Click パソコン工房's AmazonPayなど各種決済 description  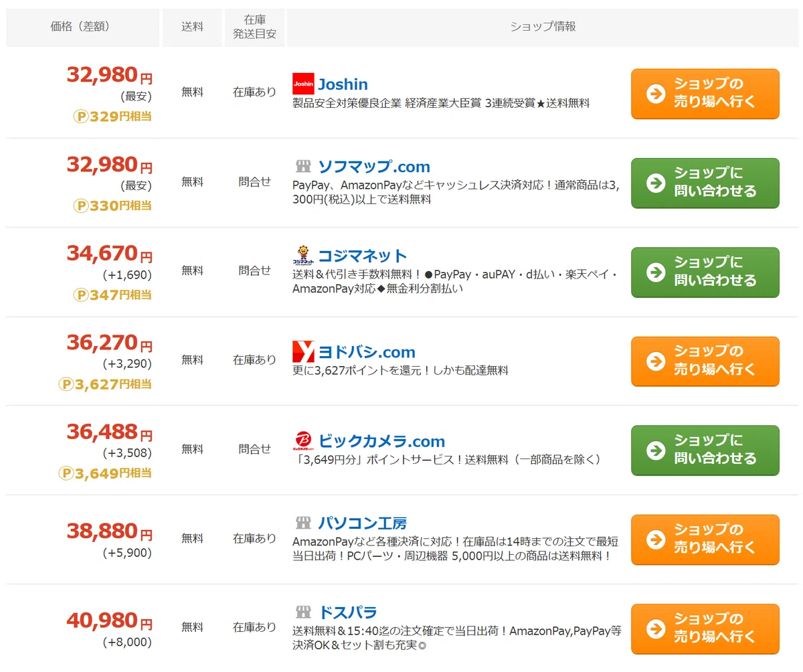[x=456, y=549]
